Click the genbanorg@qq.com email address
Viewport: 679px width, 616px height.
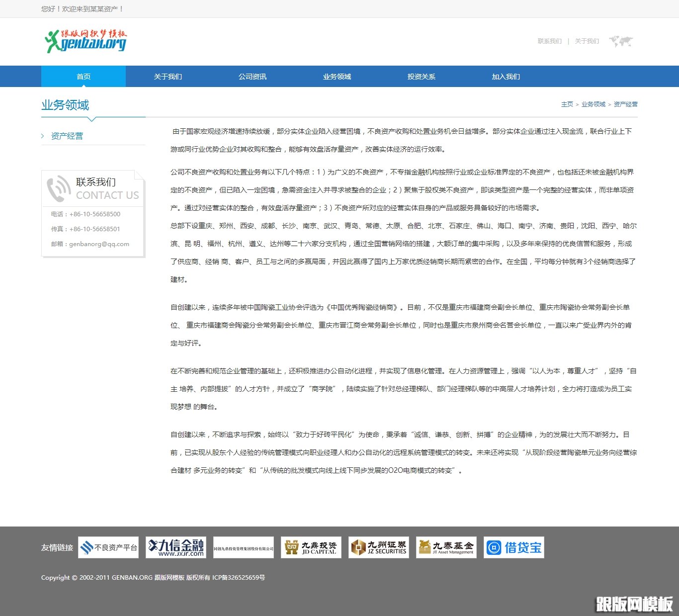tap(99, 244)
